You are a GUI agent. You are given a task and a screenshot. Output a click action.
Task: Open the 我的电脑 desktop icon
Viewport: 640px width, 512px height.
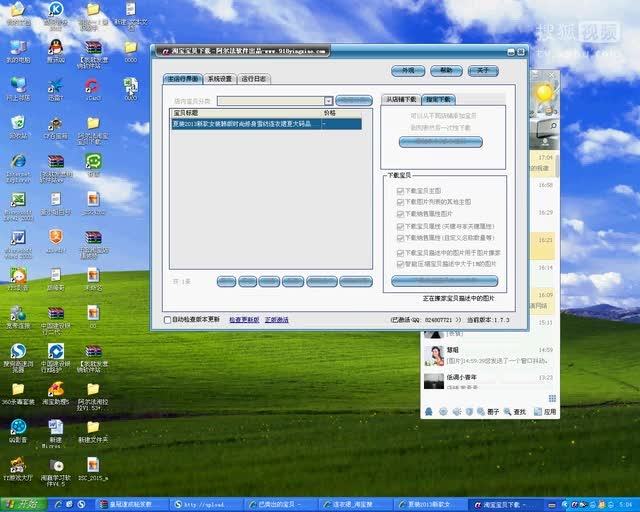18,49
